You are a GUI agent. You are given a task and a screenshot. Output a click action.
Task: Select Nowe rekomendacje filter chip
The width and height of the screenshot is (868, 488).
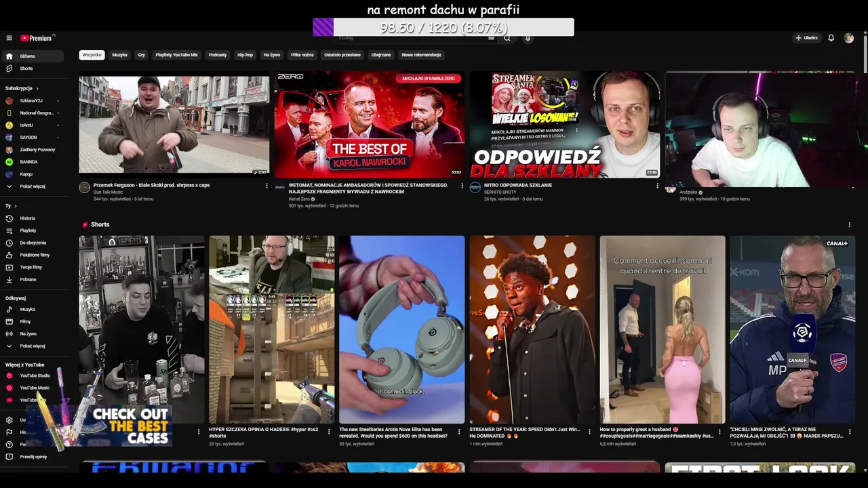pyautogui.click(x=421, y=55)
